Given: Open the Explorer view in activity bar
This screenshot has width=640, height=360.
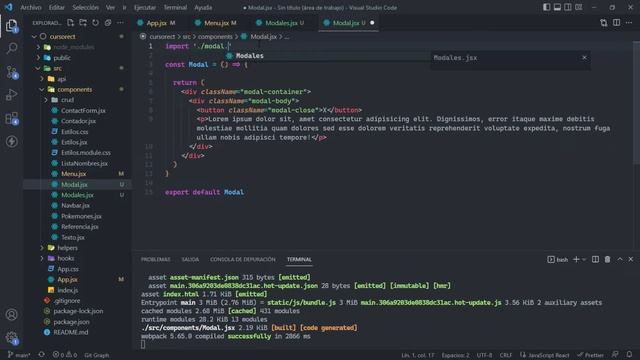Looking at the screenshot, I should pos(11,26).
